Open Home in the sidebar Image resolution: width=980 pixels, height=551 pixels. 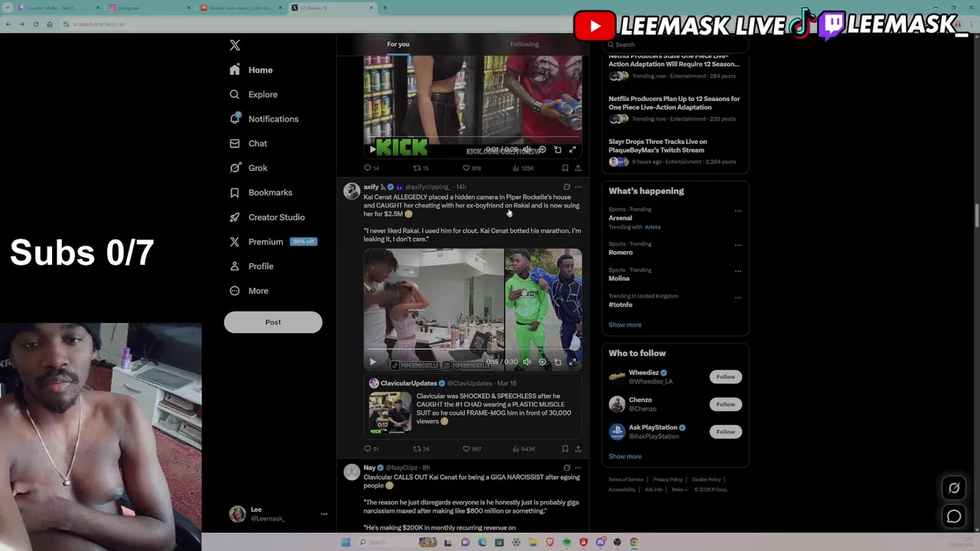pos(252,70)
